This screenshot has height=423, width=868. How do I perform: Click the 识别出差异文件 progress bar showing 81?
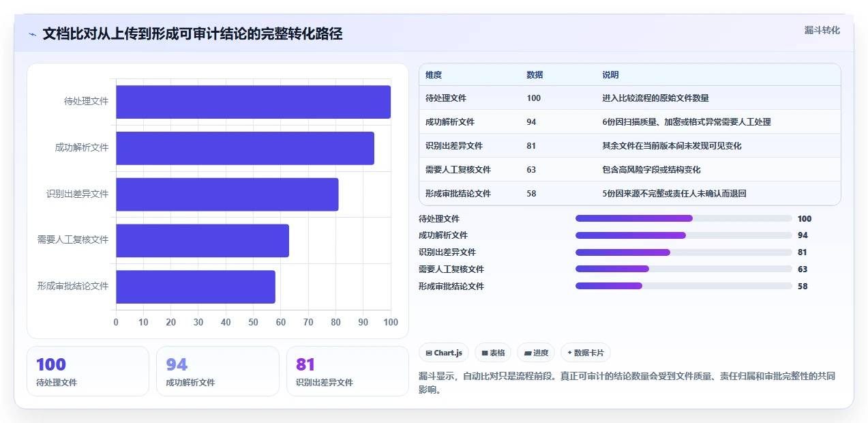pyautogui.click(x=684, y=252)
